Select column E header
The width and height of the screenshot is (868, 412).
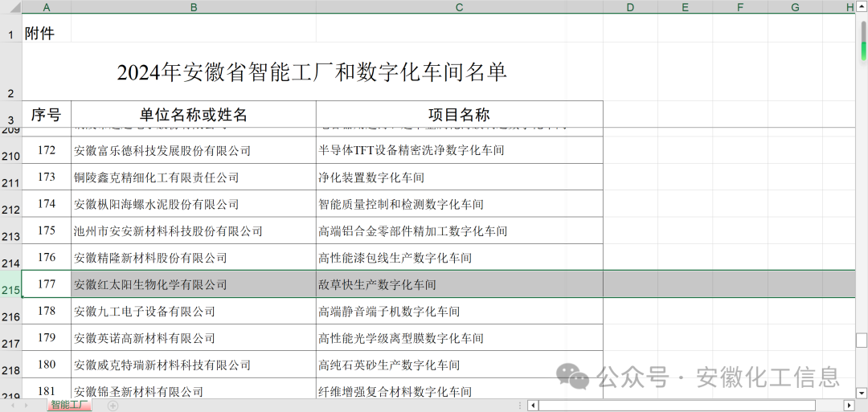(685, 6)
